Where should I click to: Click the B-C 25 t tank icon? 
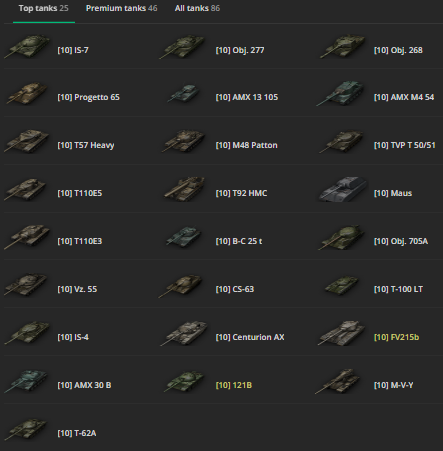(x=183, y=237)
